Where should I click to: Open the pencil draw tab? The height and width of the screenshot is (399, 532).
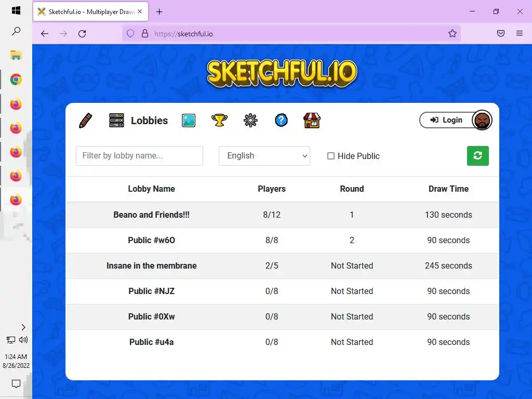click(x=86, y=121)
